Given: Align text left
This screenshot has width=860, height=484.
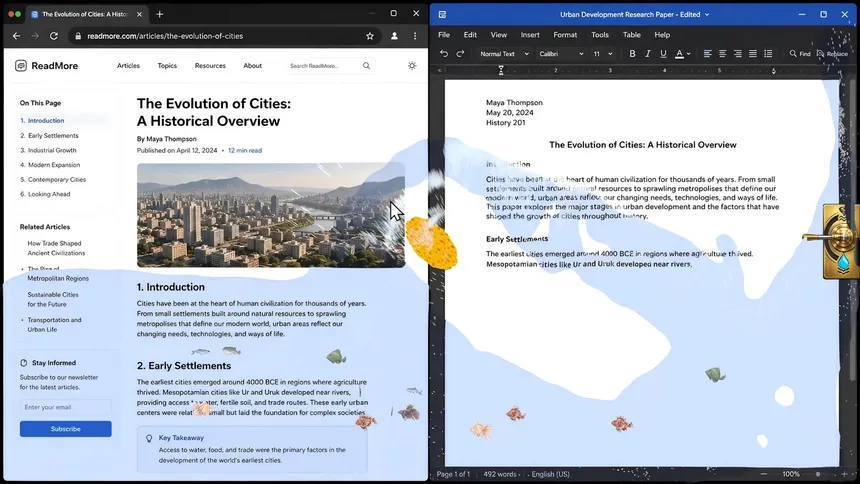Looking at the screenshot, I should click(x=708, y=54).
